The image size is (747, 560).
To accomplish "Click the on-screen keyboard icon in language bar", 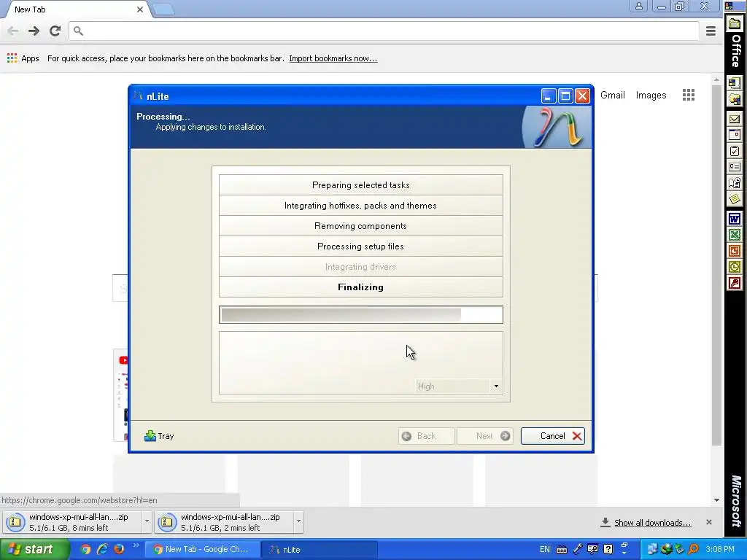I will [x=561, y=550].
